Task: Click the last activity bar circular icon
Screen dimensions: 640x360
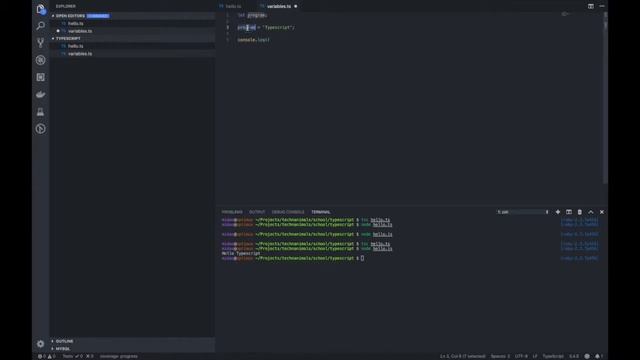Action: point(40,129)
